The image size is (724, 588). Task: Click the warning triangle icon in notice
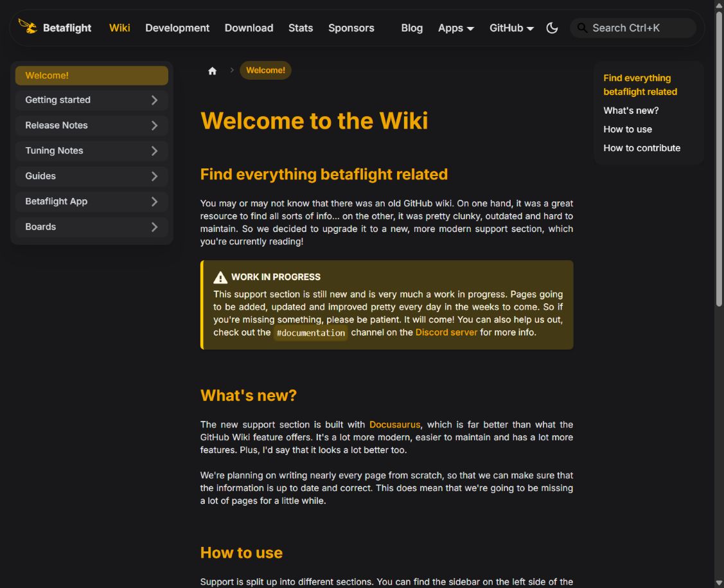[220, 277]
